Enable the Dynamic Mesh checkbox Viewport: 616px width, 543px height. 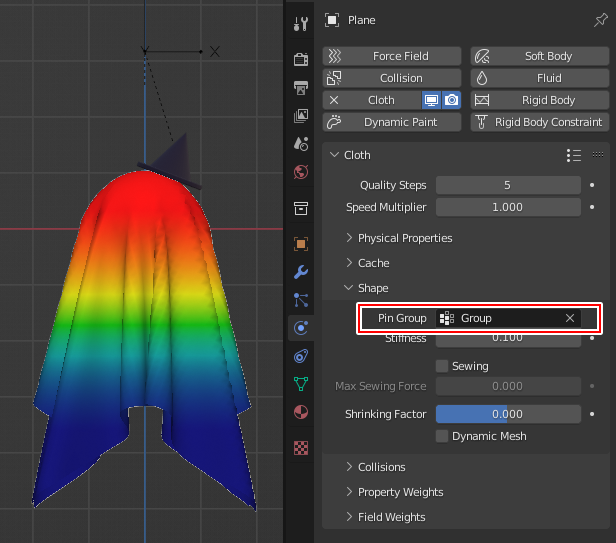point(442,436)
